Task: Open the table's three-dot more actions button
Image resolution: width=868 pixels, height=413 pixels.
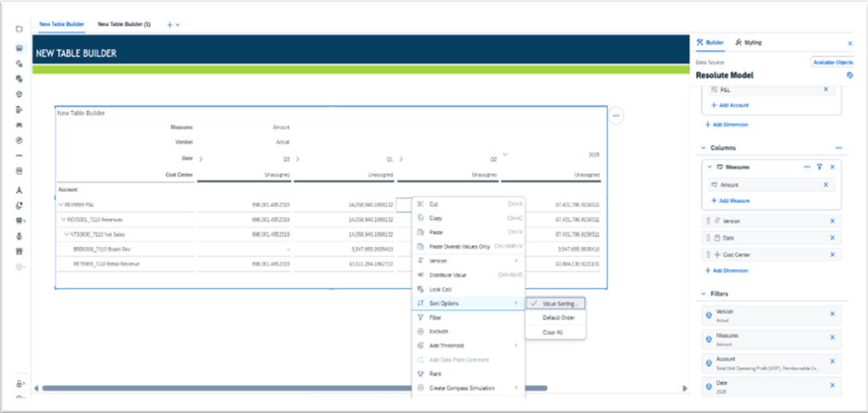Action: pyautogui.click(x=616, y=116)
